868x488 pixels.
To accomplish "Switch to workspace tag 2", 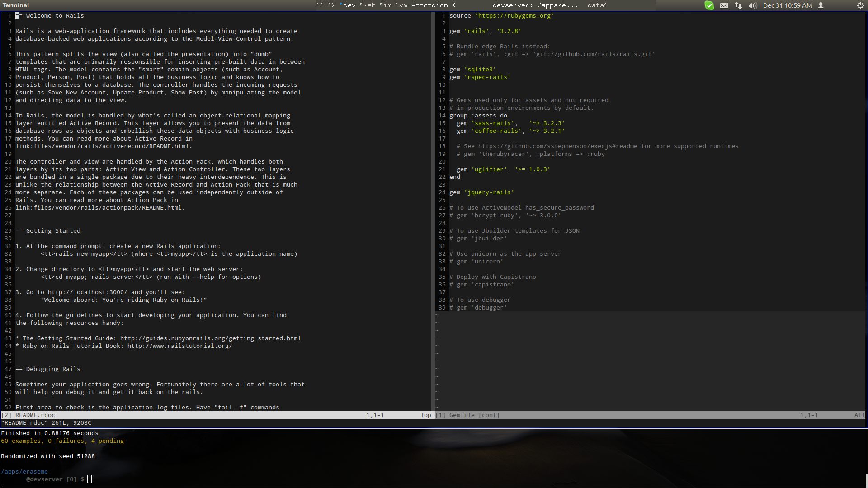I will pos(332,5).
